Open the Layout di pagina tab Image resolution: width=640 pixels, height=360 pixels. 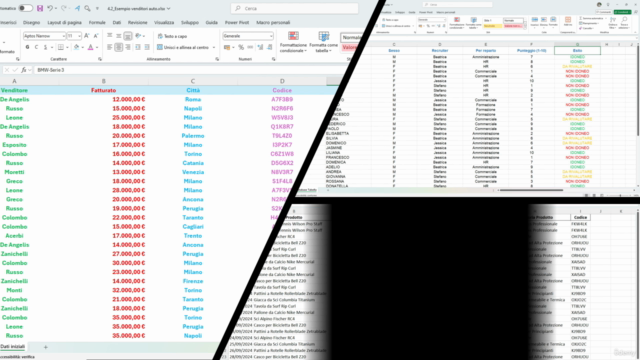[64, 22]
